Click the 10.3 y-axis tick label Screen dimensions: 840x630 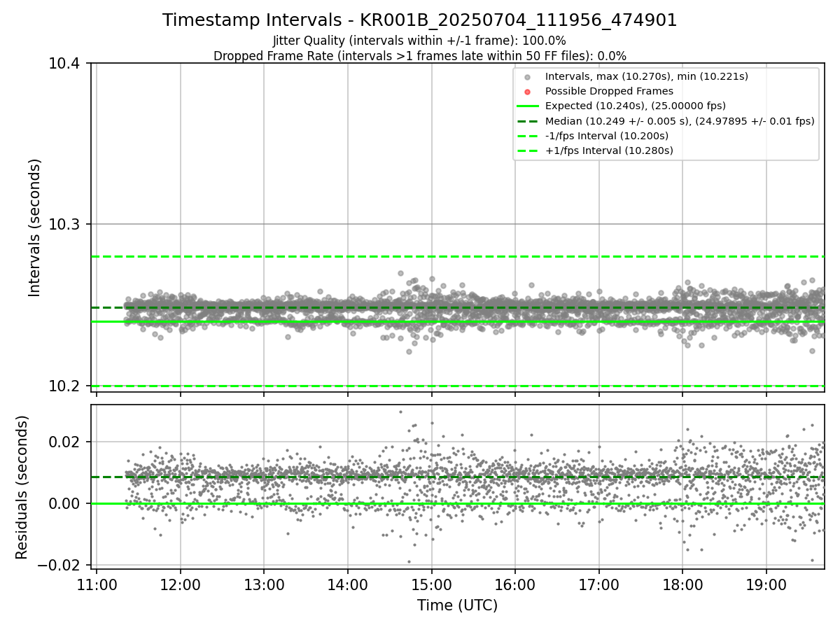point(66,225)
